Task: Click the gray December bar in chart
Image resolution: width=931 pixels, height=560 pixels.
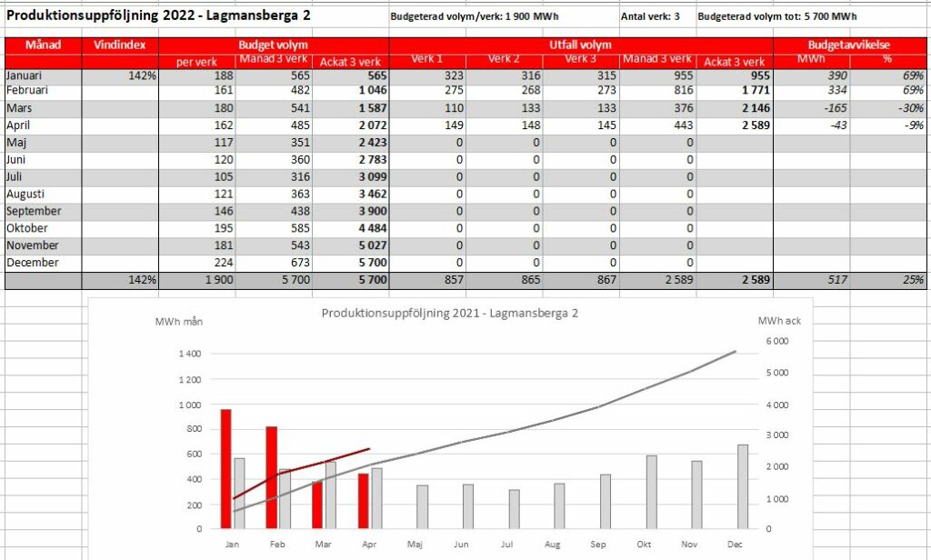Action: pyautogui.click(x=743, y=486)
